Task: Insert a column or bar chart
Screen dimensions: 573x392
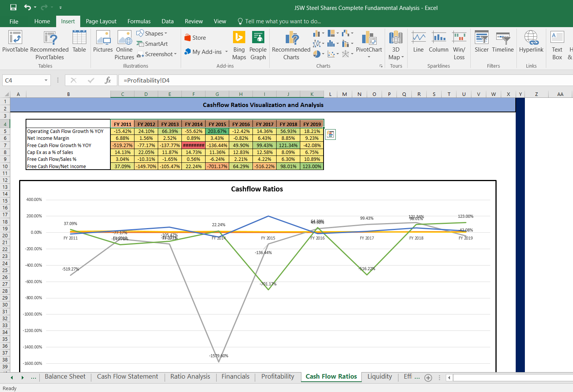Action: pyautogui.click(x=319, y=34)
